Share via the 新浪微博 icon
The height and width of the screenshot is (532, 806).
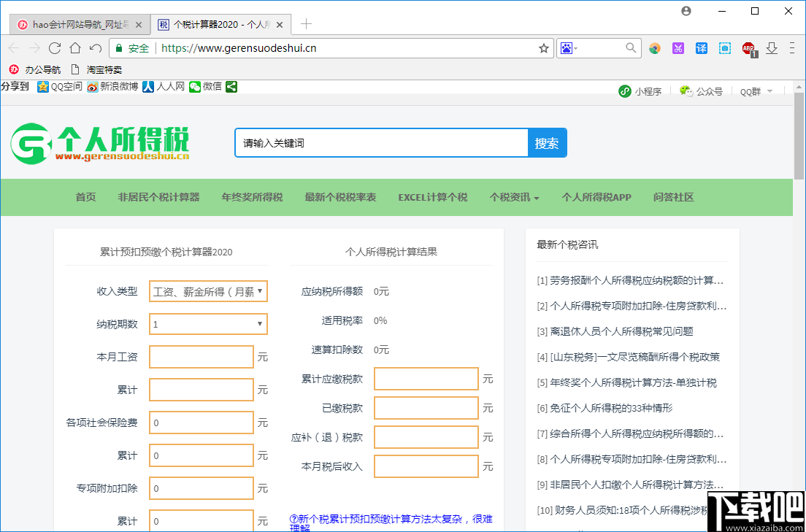tap(92, 86)
